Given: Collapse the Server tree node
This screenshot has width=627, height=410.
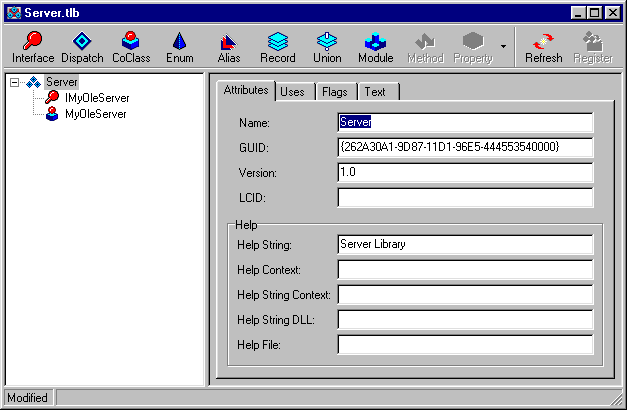Looking at the screenshot, I should [16, 82].
